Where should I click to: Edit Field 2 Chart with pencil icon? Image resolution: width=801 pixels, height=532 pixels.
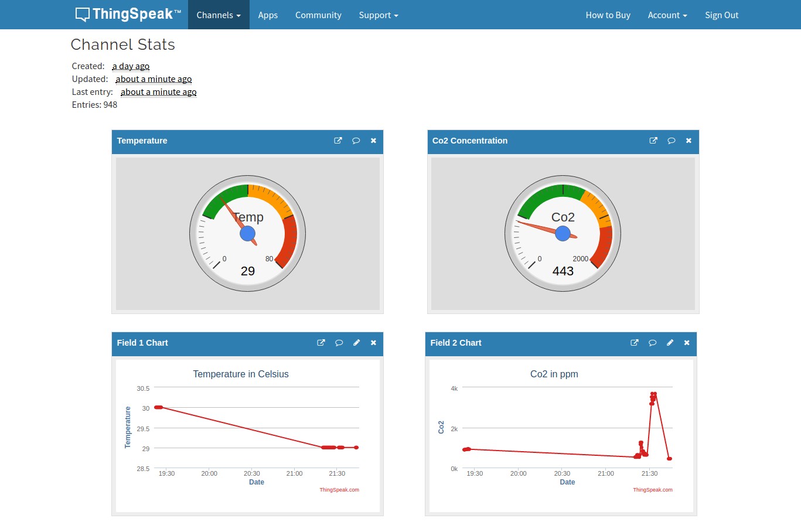[670, 343]
